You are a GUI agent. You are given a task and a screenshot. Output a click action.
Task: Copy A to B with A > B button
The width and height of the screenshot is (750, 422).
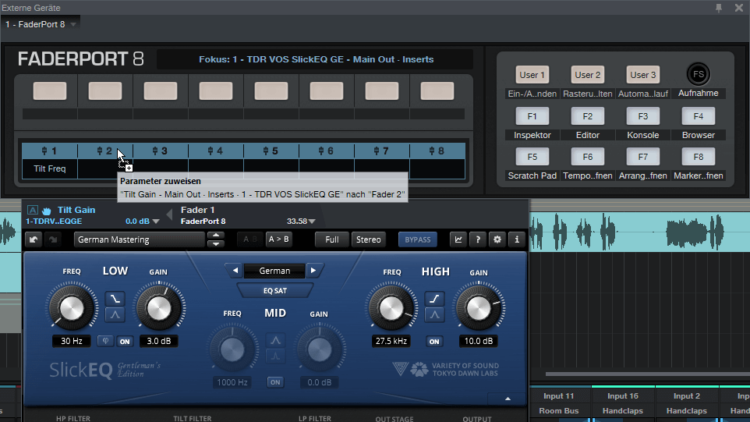pyautogui.click(x=278, y=239)
